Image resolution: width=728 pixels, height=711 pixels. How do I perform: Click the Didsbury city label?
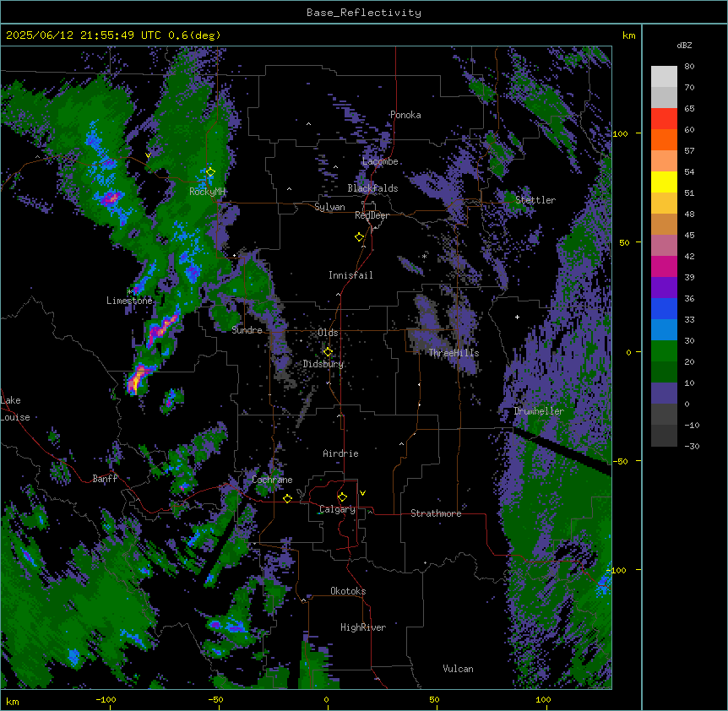point(323,364)
